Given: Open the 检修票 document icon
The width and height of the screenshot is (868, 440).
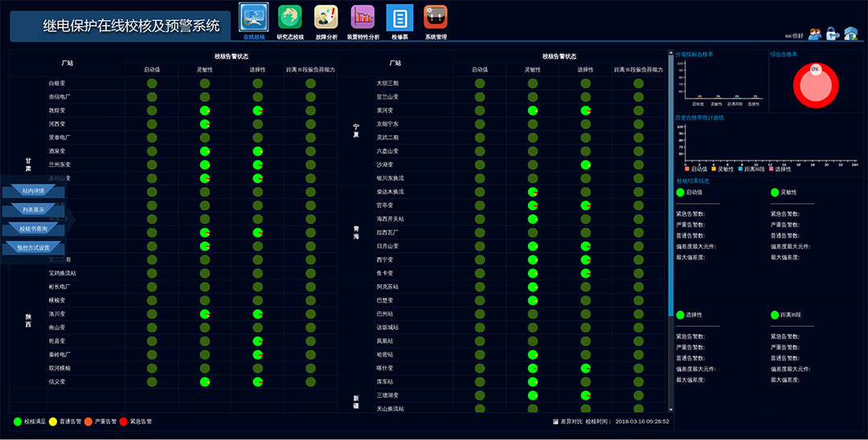Looking at the screenshot, I should 399,17.
